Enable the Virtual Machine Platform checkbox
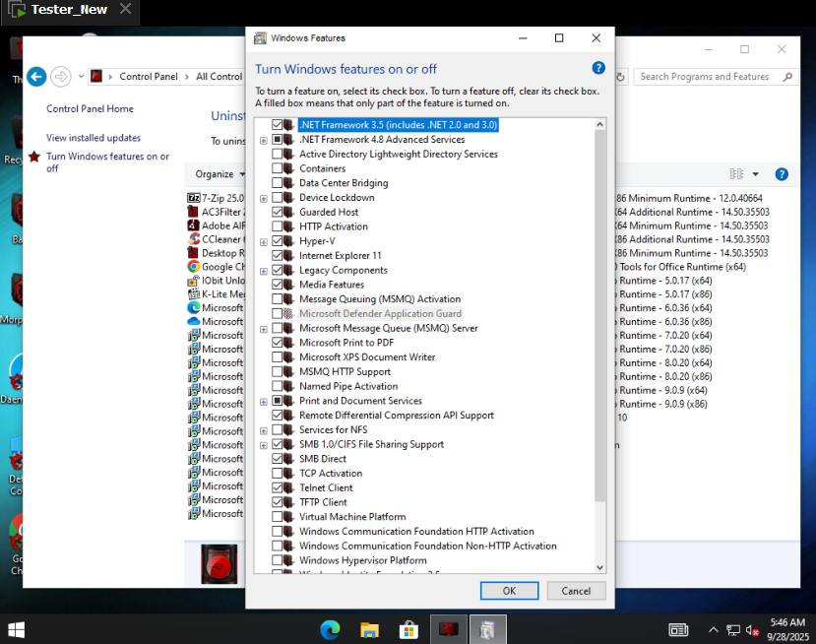The height and width of the screenshot is (644, 816). 277,517
